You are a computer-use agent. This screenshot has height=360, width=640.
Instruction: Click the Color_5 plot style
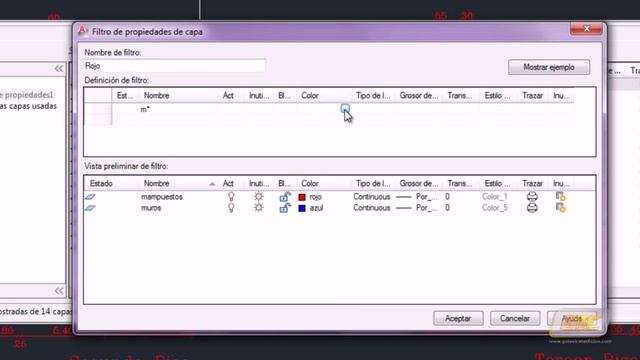click(x=495, y=208)
